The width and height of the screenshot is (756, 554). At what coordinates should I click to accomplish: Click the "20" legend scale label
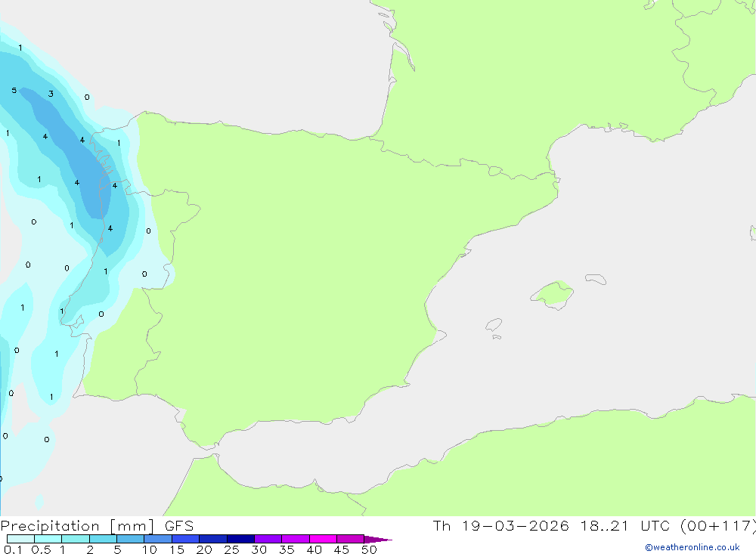pyautogui.click(x=204, y=549)
